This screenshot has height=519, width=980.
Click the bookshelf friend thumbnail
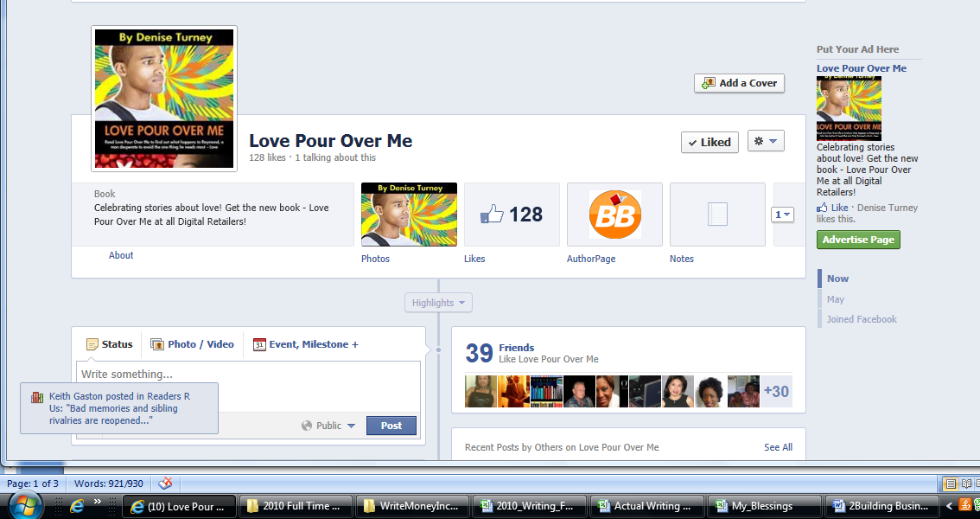pos(546,392)
